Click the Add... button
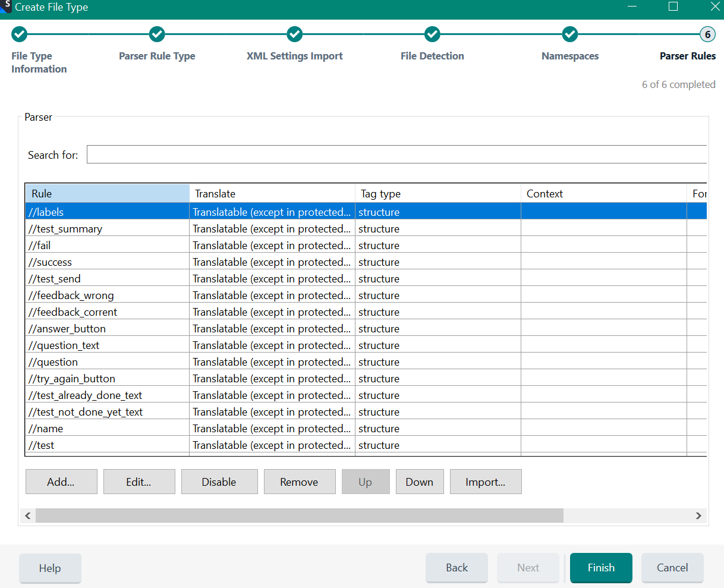 [x=61, y=482]
